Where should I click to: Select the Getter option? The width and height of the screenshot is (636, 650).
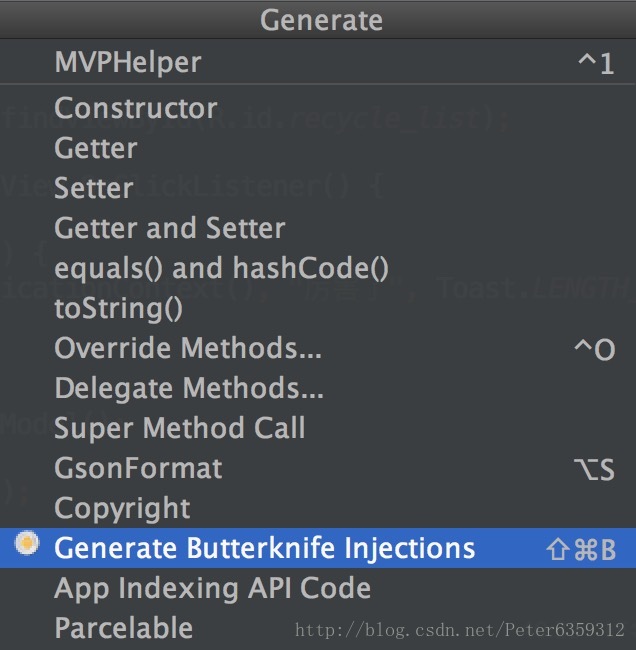coord(318,148)
